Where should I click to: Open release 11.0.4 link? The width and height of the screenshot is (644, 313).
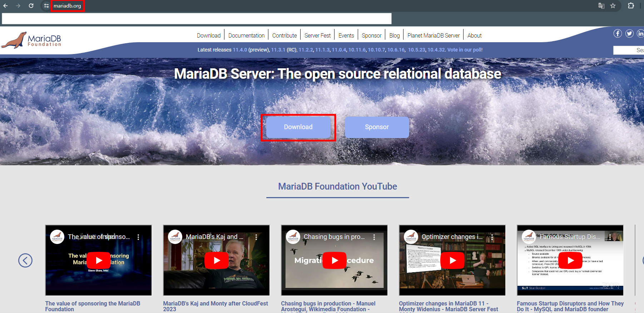tap(339, 50)
